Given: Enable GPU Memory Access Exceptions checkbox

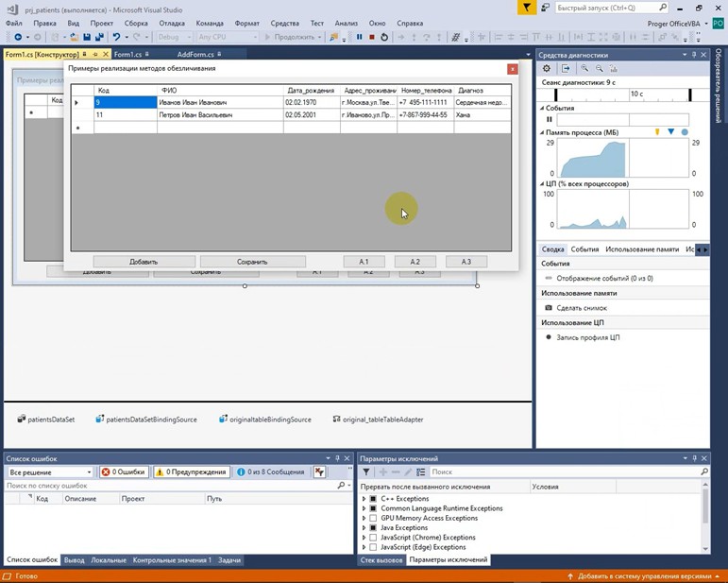Looking at the screenshot, I should (x=373, y=518).
